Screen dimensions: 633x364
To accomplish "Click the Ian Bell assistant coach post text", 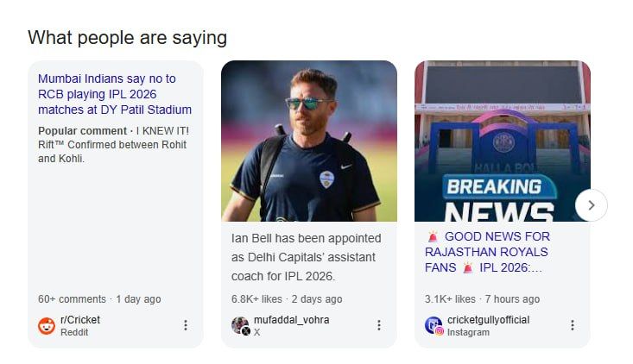I will [307, 256].
